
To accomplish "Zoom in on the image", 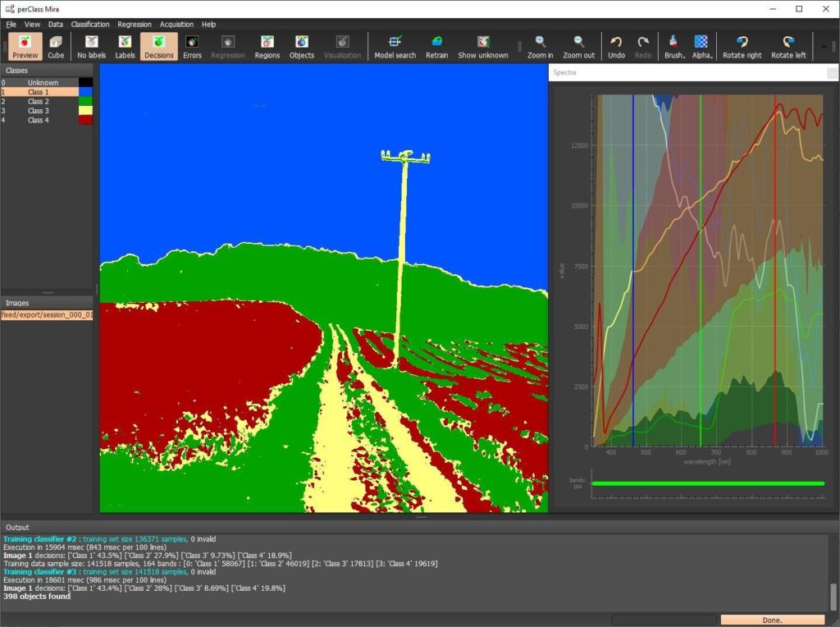I will pyautogui.click(x=540, y=46).
